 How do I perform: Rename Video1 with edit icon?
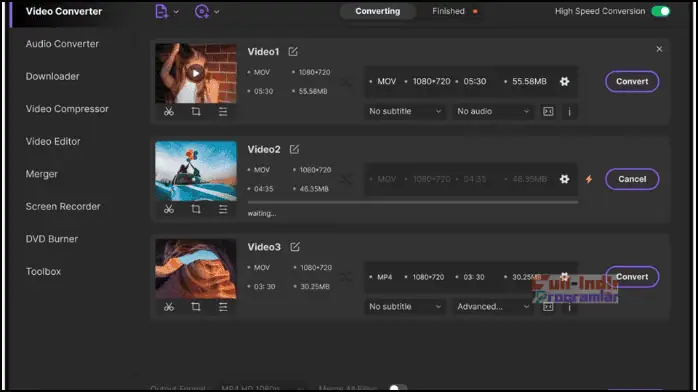pyautogui.click(x=293, y=52)
